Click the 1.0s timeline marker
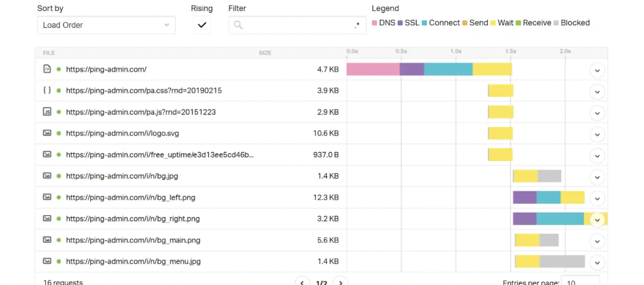 click(x=456, y=51)
